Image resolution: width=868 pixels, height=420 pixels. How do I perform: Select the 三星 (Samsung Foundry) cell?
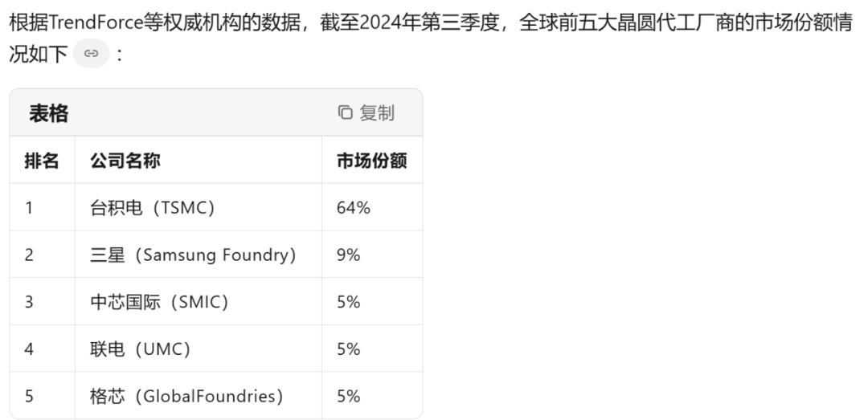tap(193, 255)
